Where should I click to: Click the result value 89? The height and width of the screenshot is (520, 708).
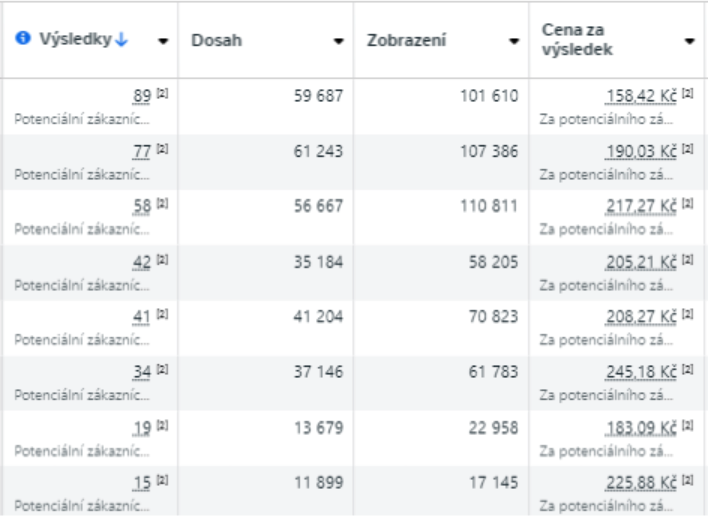pos(142,96)
